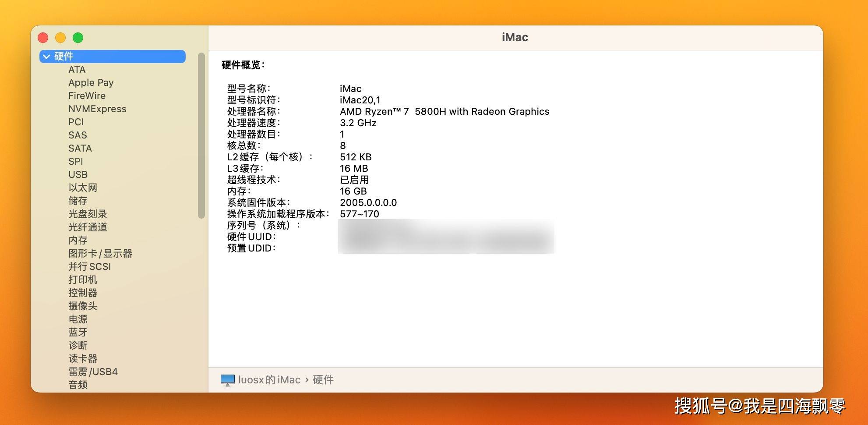Click L2 cache value 512 KB
Image resolution: width=868 pixels, height=425 pixels.
point(356,157)
